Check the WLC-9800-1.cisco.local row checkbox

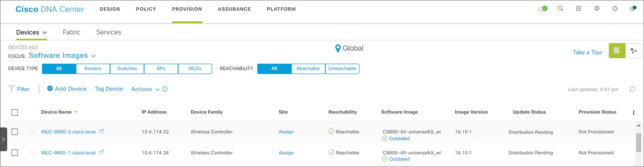pos(15,153)
